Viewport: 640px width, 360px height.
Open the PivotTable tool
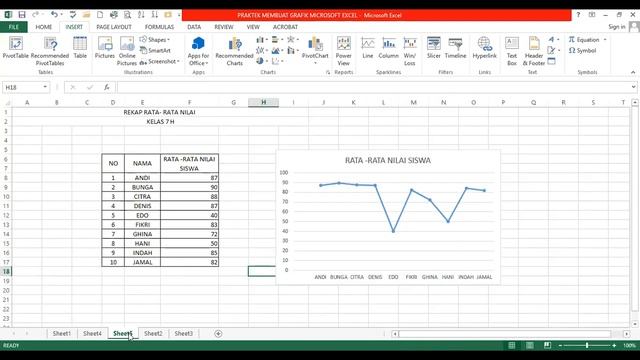[x=16, y=48]
